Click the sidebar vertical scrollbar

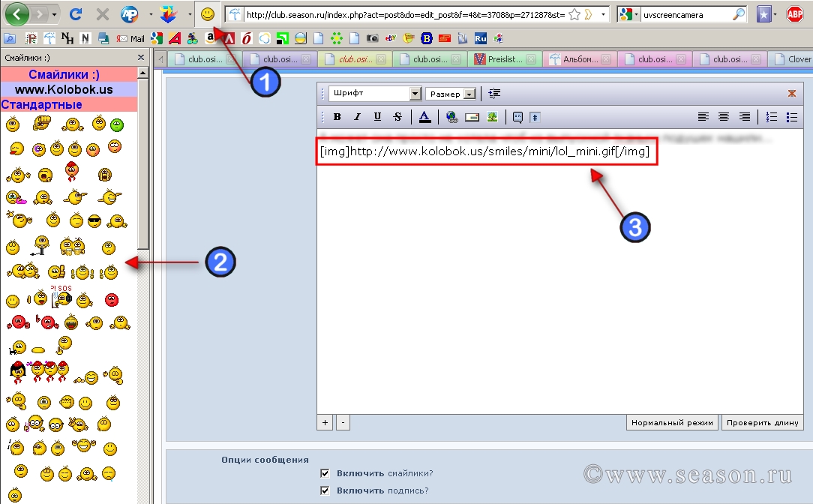[143, 163]
